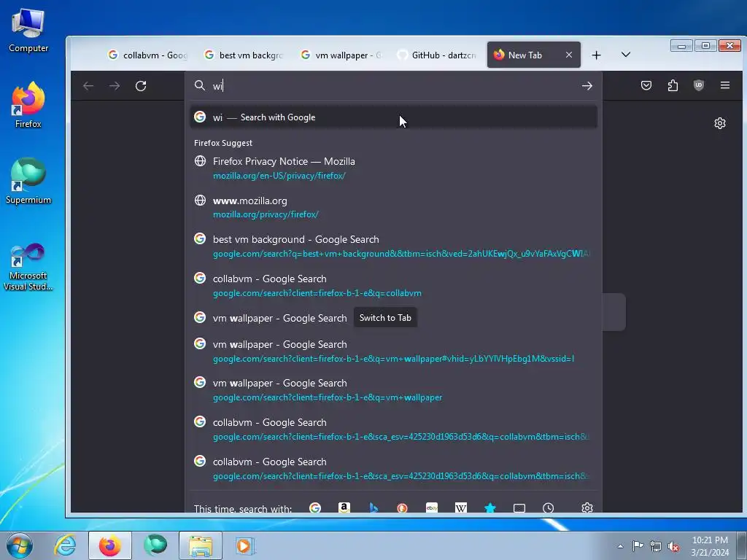Open vm wallpaper suggestion ending q=vm+wallpaper
The image size is (747, 560).
point(393,389)
